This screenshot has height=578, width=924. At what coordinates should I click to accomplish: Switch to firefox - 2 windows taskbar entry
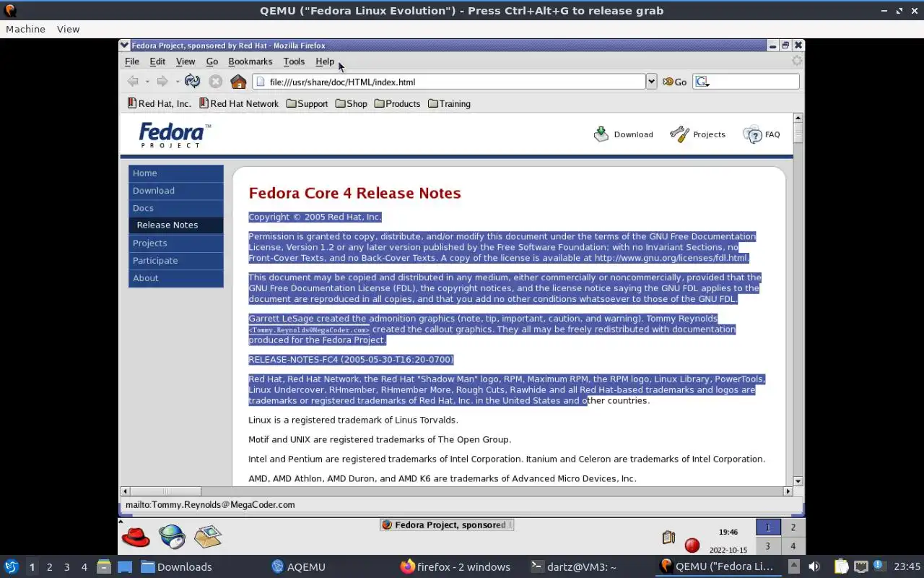456,567
